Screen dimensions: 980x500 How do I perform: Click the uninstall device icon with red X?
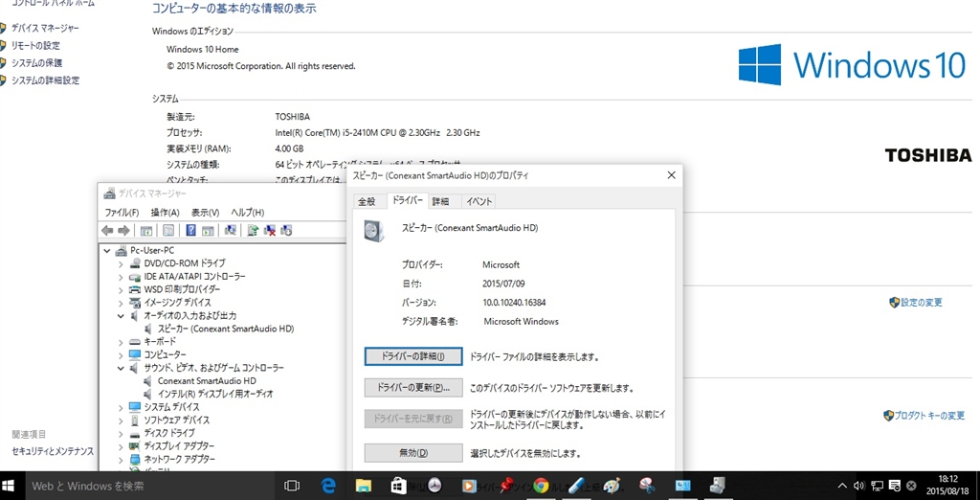pos(270,230)
